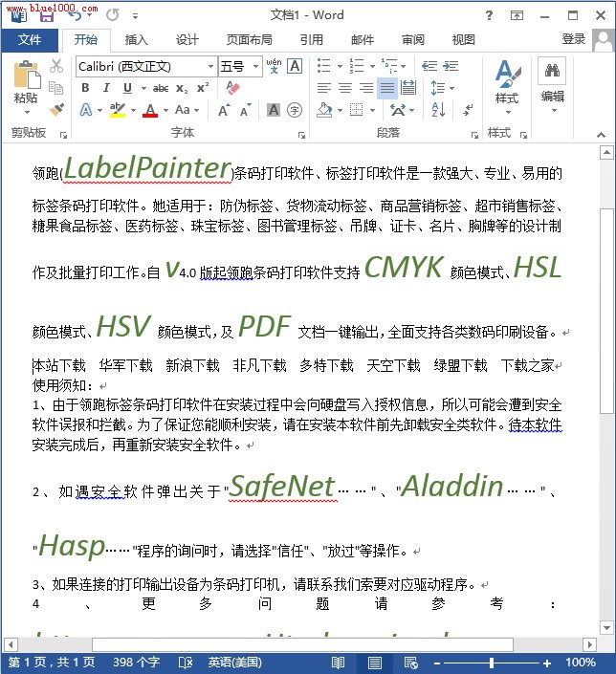Switch to print layout view
The height and width of the screenshot is (674, 616).
point(375,663)
